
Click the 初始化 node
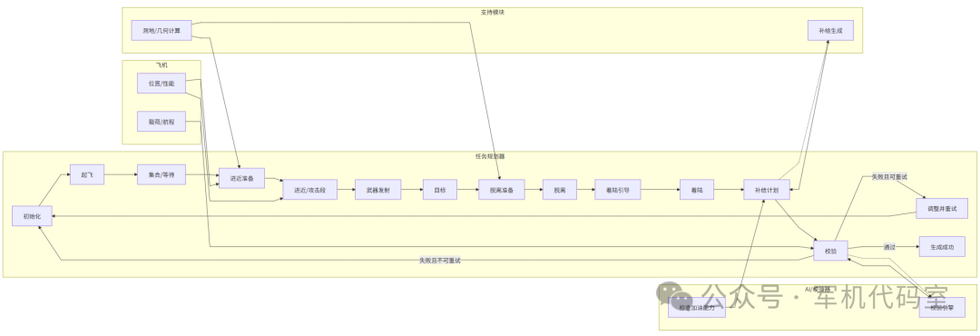[32, 216]
